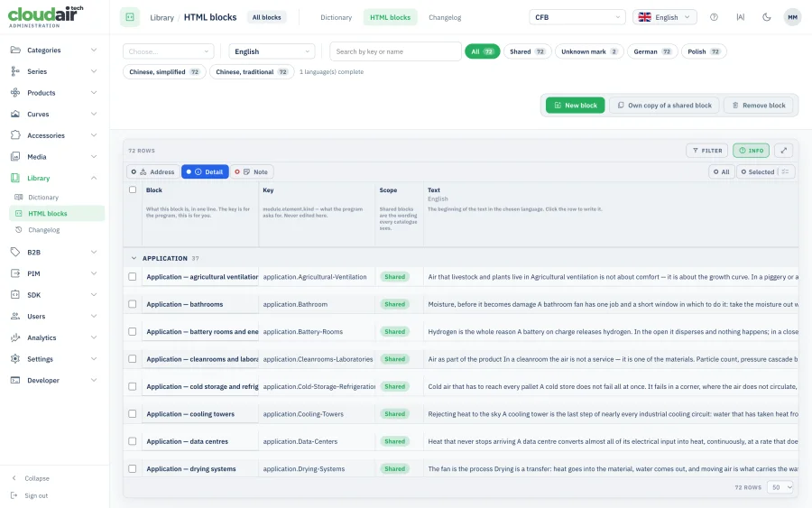This screenshot has height=508, width=812.
Task: Open the Categories sidebar icon
Action: click(15, 51)
